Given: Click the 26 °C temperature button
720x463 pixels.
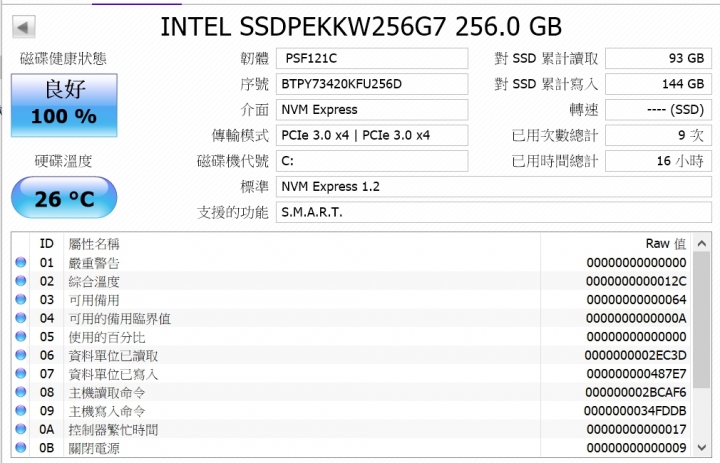Looking at the screenshot, I should pyautogui.click(x=64, y=198).
